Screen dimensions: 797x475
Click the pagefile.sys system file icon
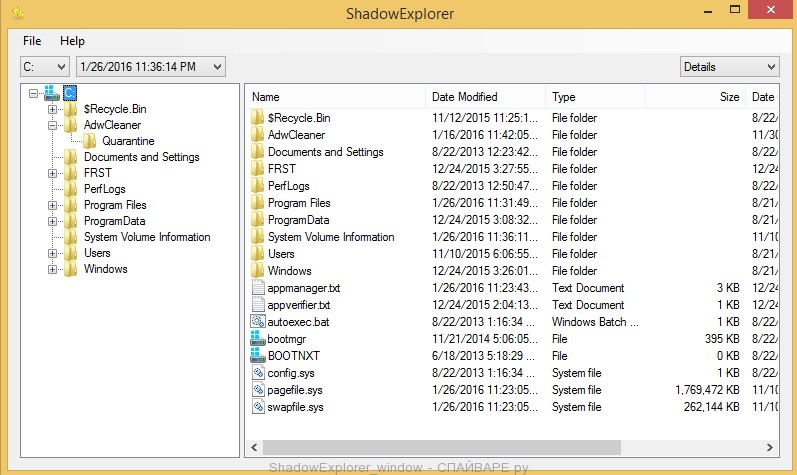[258, 390]
